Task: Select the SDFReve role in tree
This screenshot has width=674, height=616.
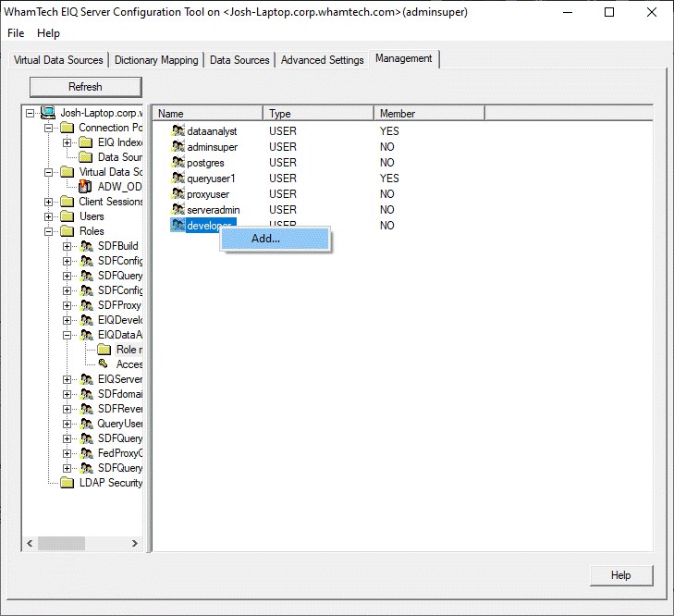Action: click(x=120, y=409)
